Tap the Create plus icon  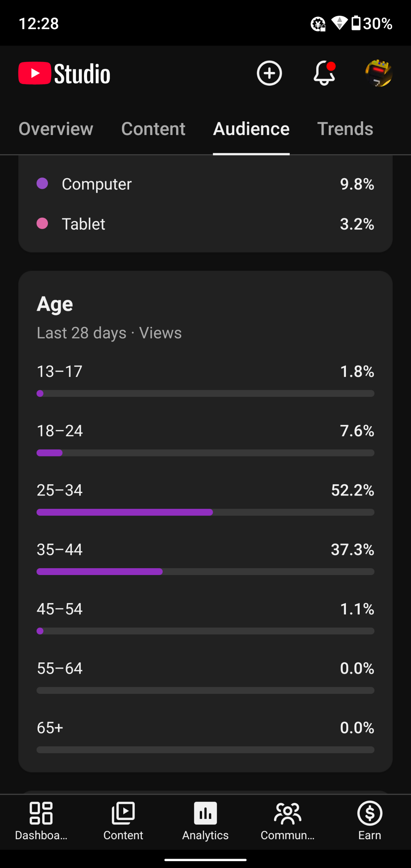[x=269, y=73]
